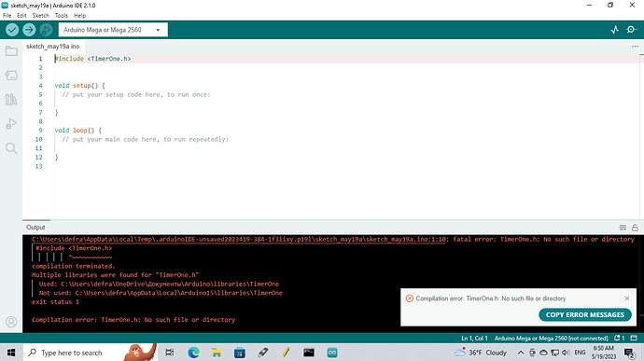Open the Arduino IDE taskbar icon
The image size is (644, 361).
pos(332,353)
